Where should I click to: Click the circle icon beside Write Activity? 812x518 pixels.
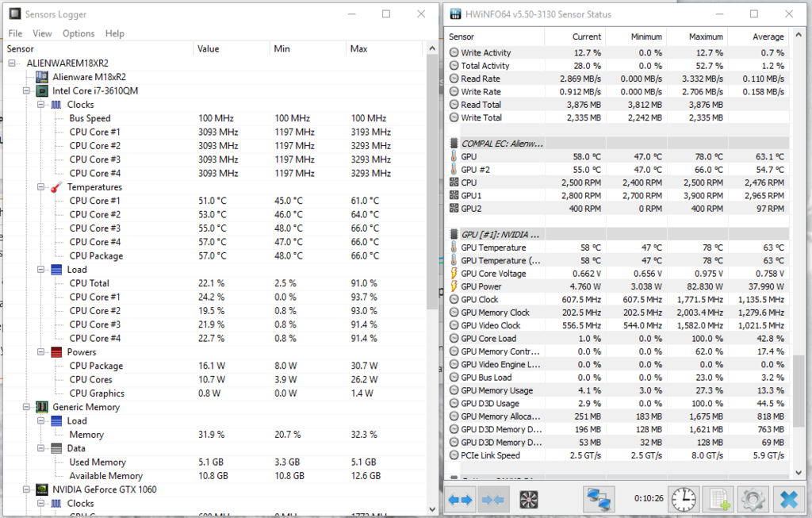click(x=454, y=52)
